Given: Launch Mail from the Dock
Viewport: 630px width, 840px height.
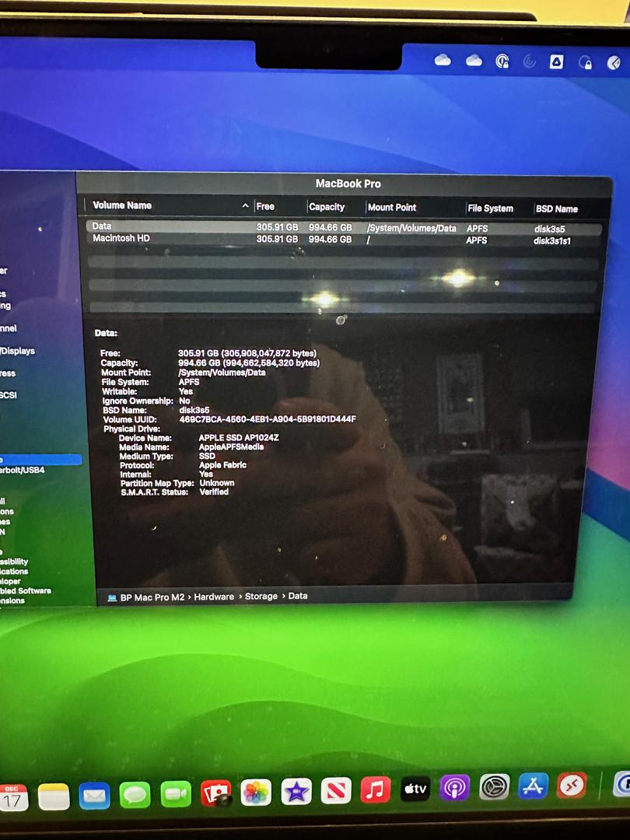Looking at the screenshot, I should coord(94,796).
